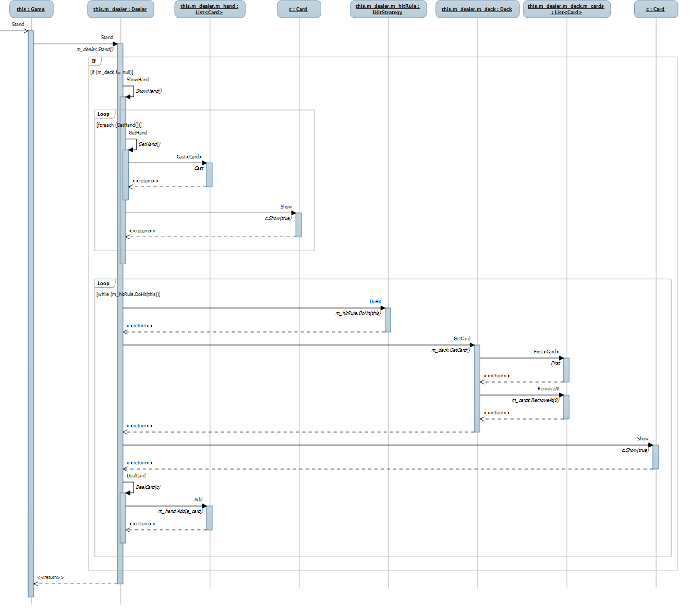
Task: Click the 'm_deck.GetCard()' call text
Action: [x=451, y=350]
